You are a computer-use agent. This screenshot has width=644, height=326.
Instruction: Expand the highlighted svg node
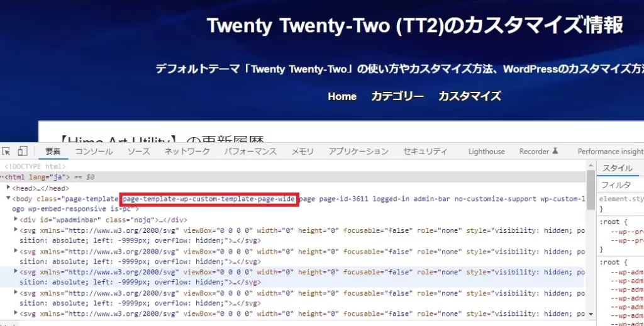pyautogui.click(x=16, y=272)
